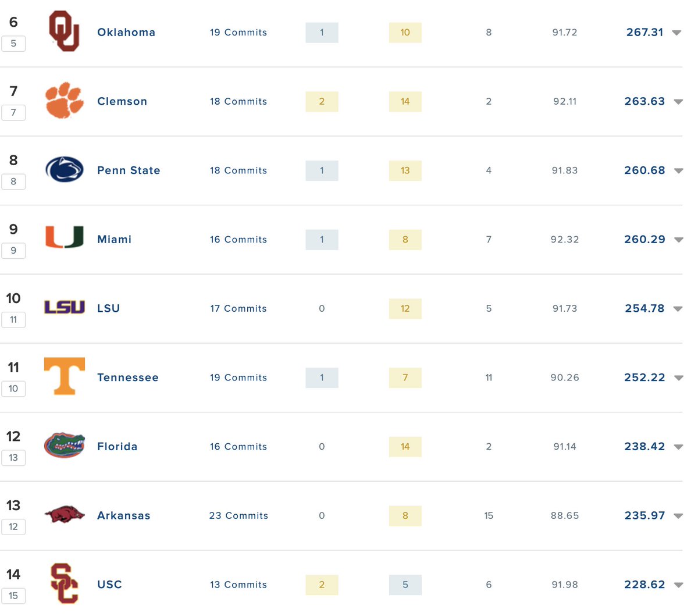Image resolution: width=698 pixels, height=616 pixels.
Task: Open the Florida Gators logo
Action: [65, 446]
